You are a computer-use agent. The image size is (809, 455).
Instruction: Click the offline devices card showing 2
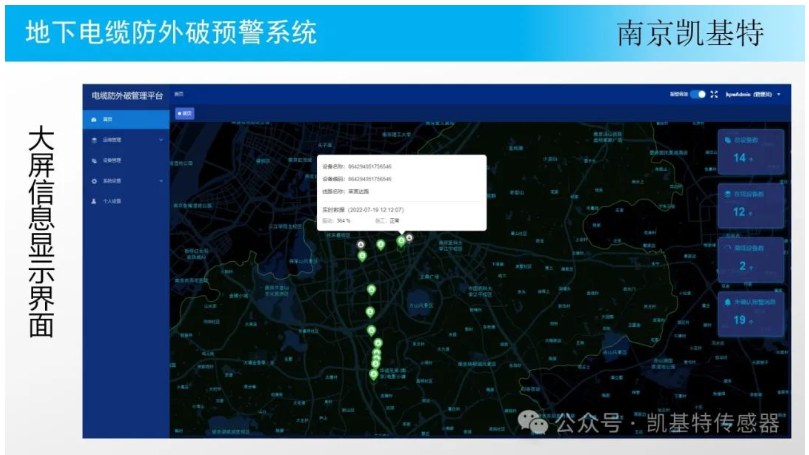(x=749, y=258)
